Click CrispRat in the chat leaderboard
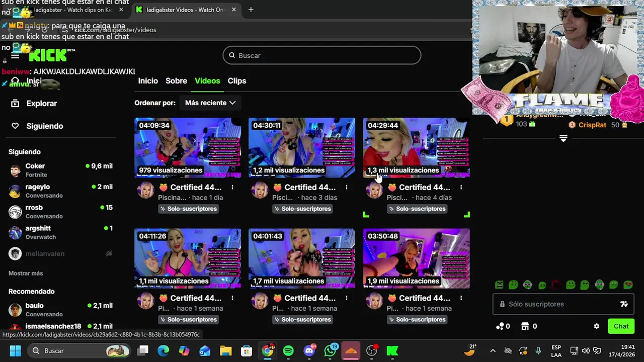This screenshot has width=644, height=362. [592, 125]
